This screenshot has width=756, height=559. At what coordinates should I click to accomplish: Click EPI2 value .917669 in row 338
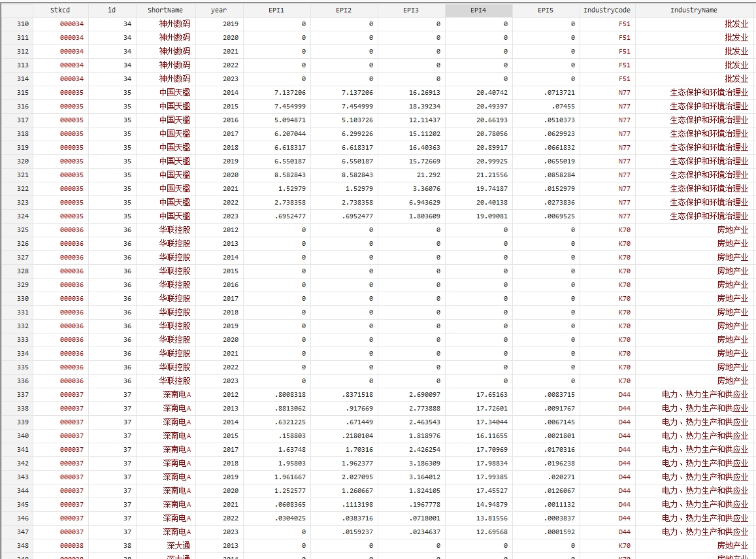coord(359,409)
